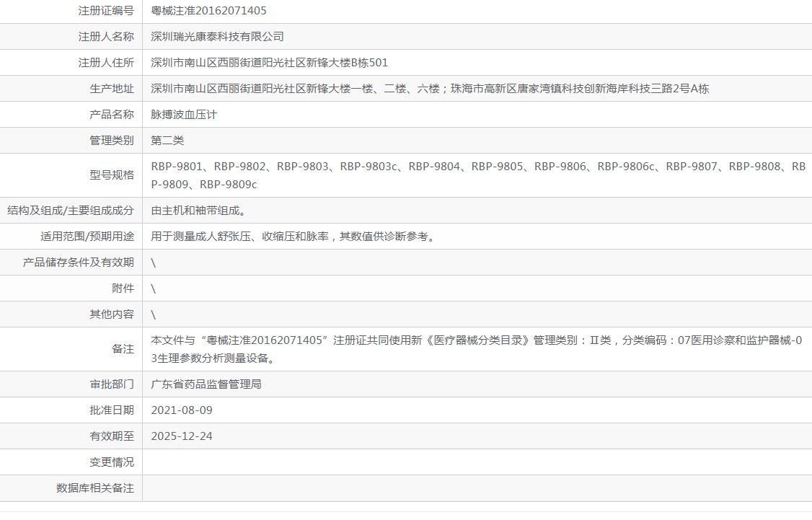This screenshot has height=520, width=812.
Task: Click product name 脉搏波血压计
Action: tap(184, 115)
